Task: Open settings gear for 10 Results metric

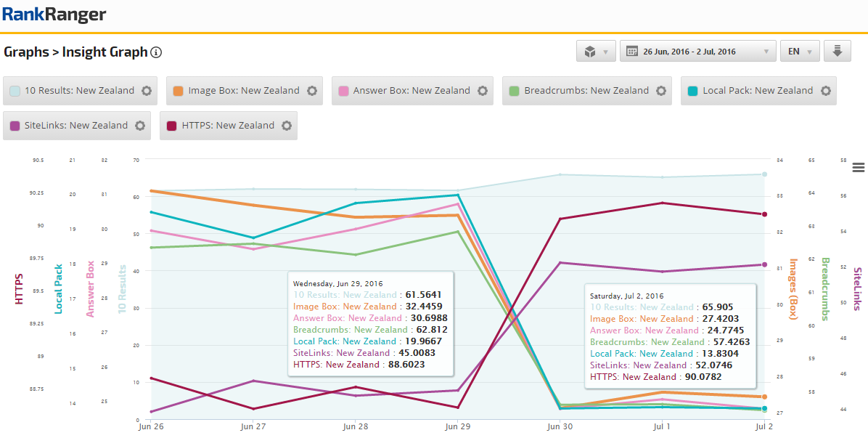Action: 147,91
